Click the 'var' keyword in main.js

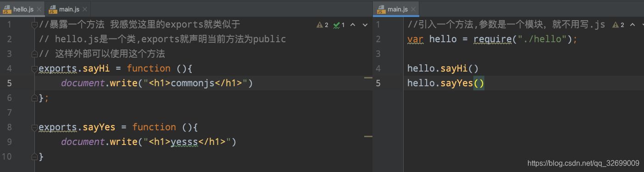[x=416, y=39]
